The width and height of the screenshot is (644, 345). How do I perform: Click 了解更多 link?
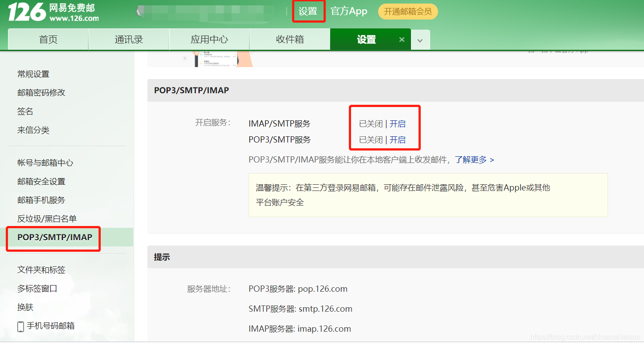474,160
